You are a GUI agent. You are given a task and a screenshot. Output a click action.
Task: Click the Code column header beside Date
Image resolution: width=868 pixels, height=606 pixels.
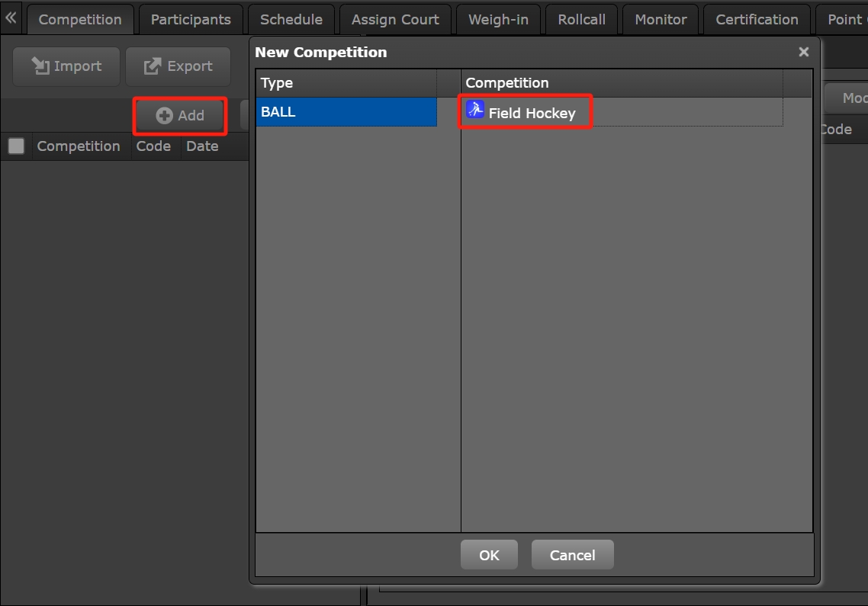153,146
